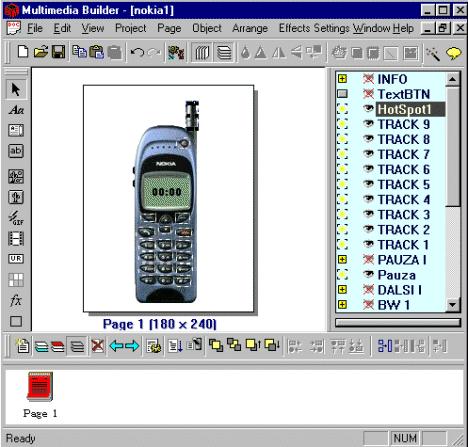
Task: Select the paragraph text box tool
Action: point(16,130)
